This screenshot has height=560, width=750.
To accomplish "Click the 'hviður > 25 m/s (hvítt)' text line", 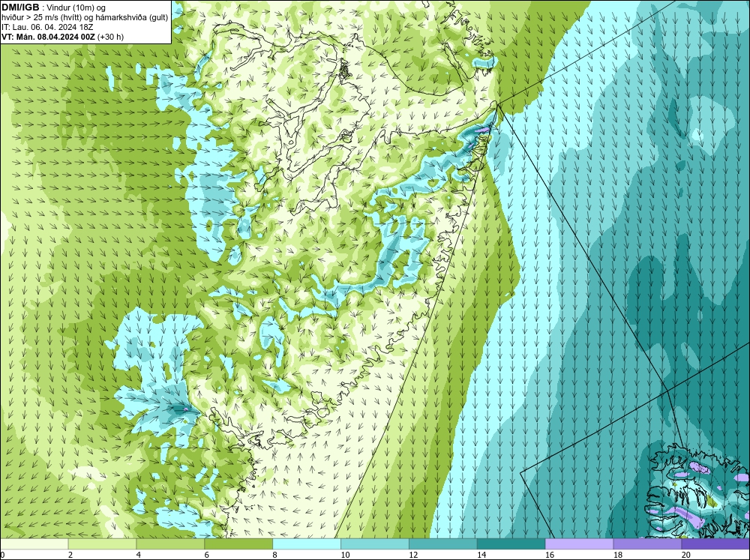I will point(85,18).
